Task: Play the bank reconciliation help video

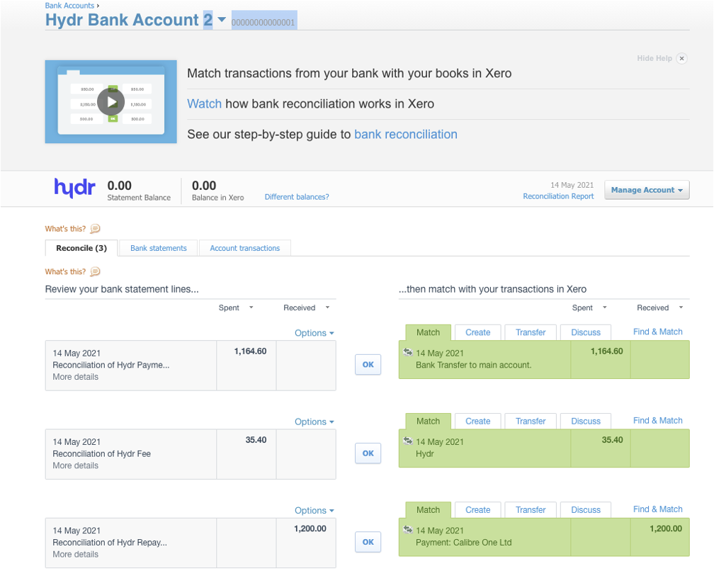Action: coord(110,102)
